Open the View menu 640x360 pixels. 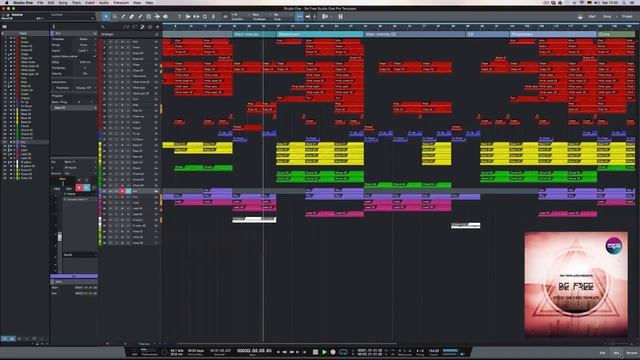137,2
